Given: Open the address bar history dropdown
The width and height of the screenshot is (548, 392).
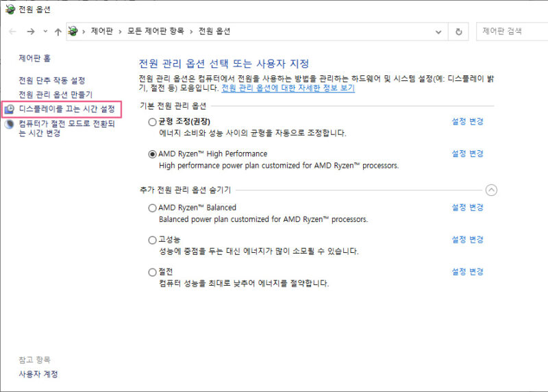Looking at the screenshot, I should pyautogui.click(x=438, y=32).
